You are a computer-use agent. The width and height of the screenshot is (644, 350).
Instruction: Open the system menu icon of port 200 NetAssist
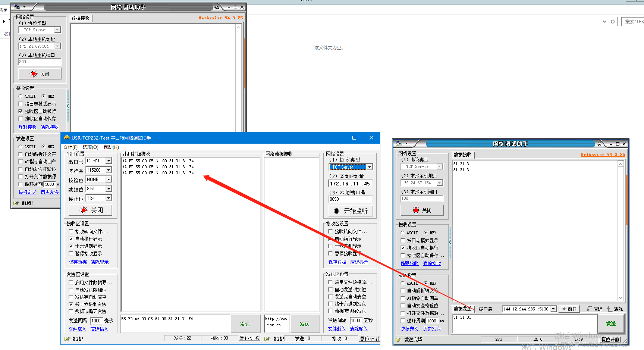point(17,7)
